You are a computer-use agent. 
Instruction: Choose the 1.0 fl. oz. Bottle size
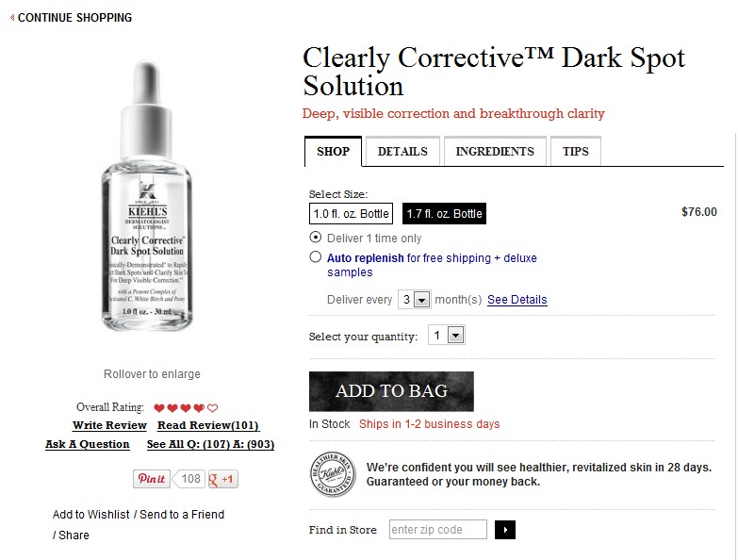[351, 214]
